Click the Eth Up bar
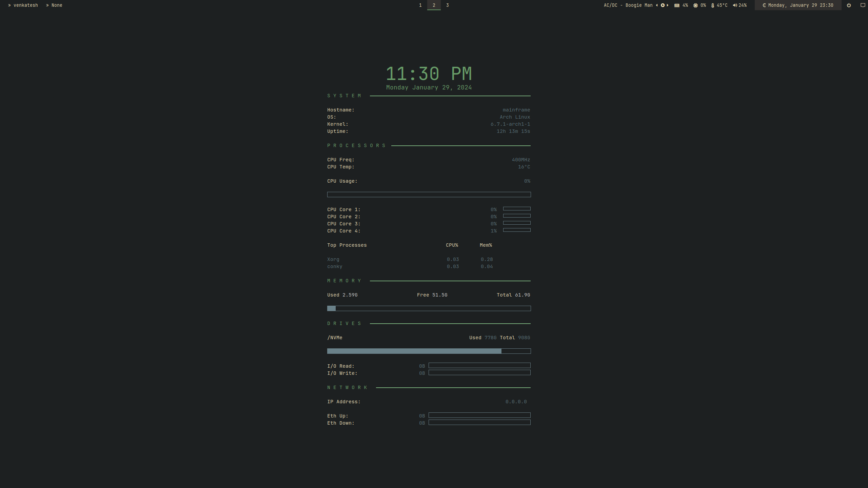 (479, 415)
